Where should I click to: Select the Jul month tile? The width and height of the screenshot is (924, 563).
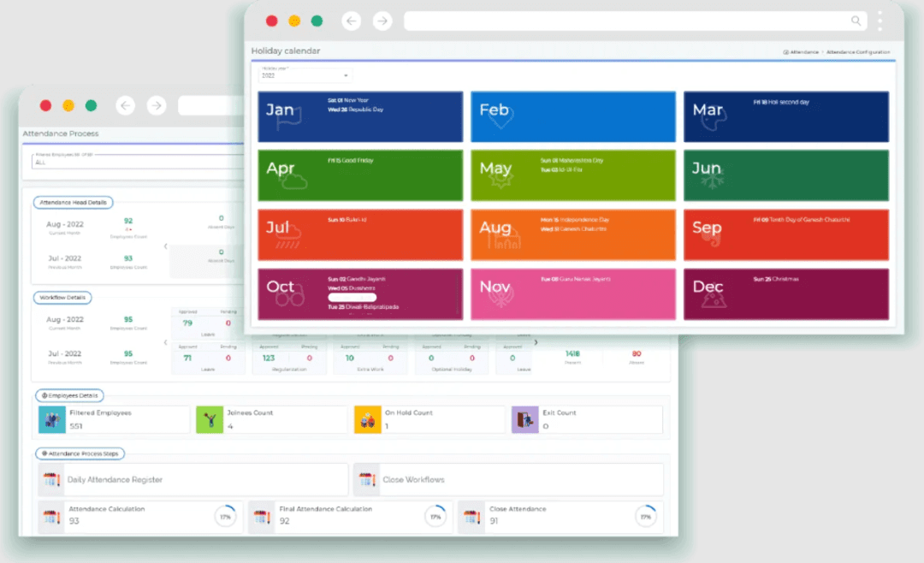pos(359,234)
